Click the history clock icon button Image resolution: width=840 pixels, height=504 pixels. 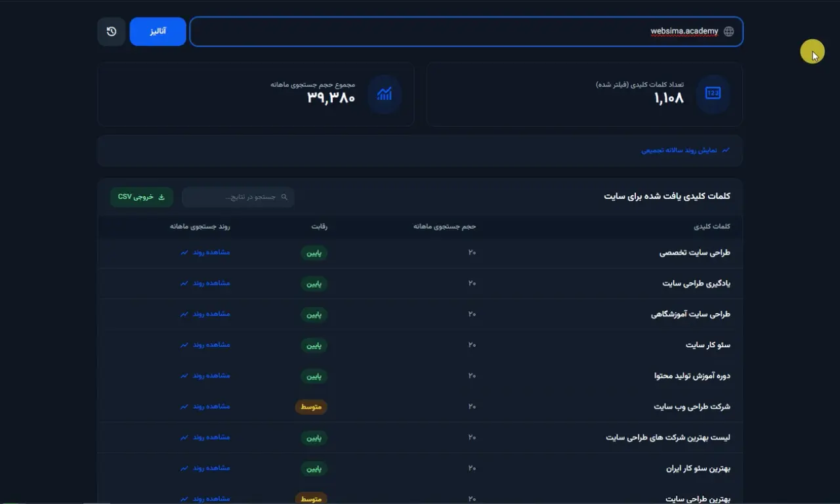(x=112, y=31)
